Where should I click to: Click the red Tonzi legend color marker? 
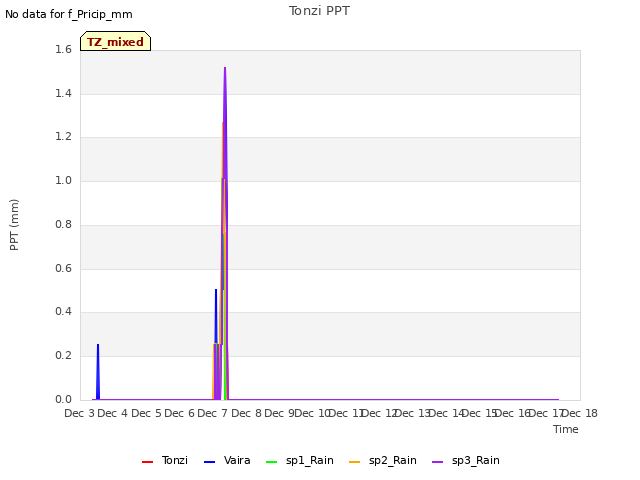tap(147, 462)
